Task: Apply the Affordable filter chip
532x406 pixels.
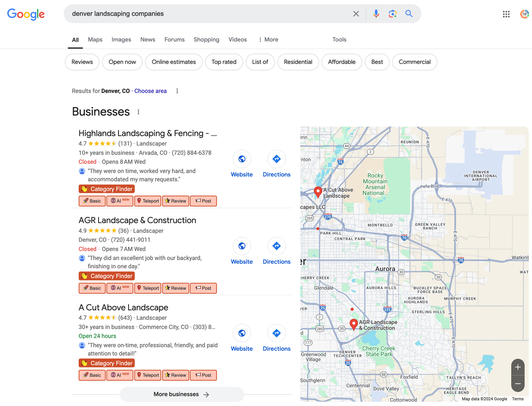Action: point(342,62)
